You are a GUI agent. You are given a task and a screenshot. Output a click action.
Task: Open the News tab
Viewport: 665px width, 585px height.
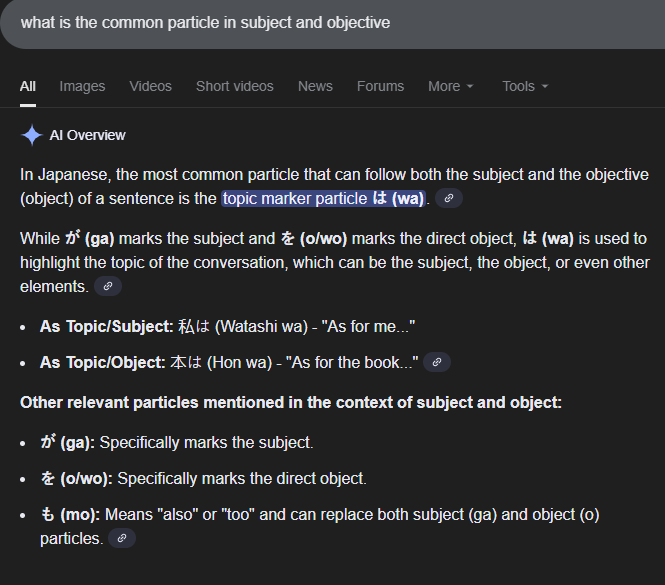(315, 87)
